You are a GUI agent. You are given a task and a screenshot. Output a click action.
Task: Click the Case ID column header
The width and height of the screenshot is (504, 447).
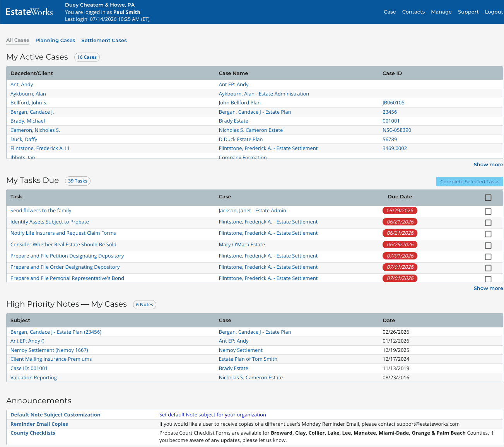pyautogui.click(x=392, y=73)
